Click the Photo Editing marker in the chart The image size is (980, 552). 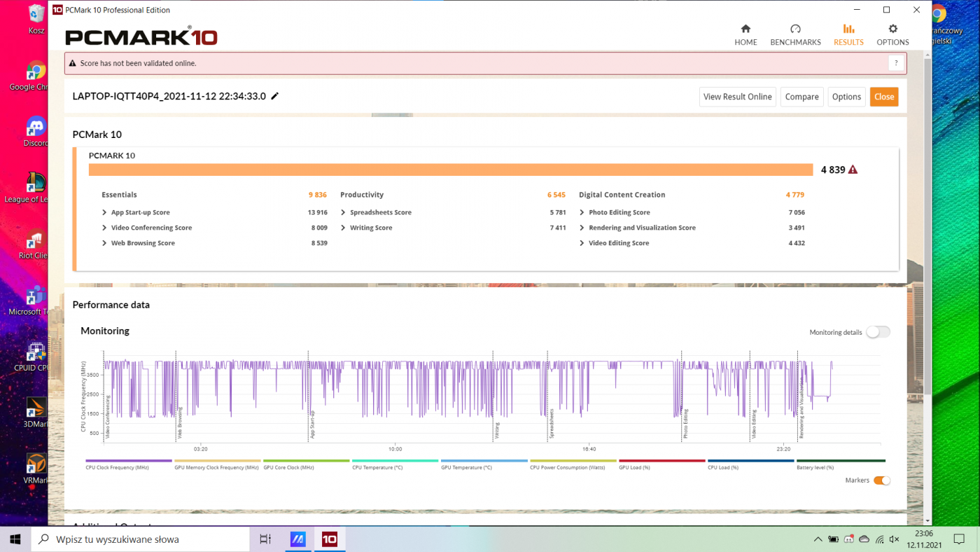[685, 424]
